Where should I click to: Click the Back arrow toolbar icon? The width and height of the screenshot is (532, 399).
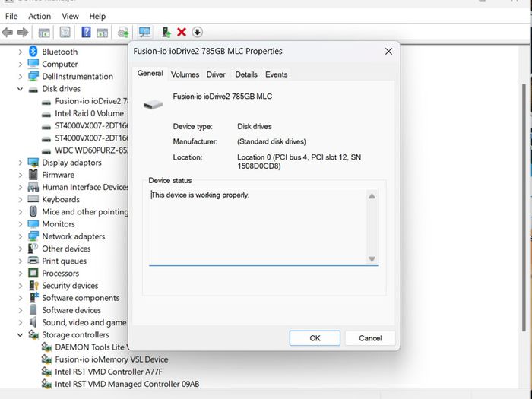pos(8,33)
